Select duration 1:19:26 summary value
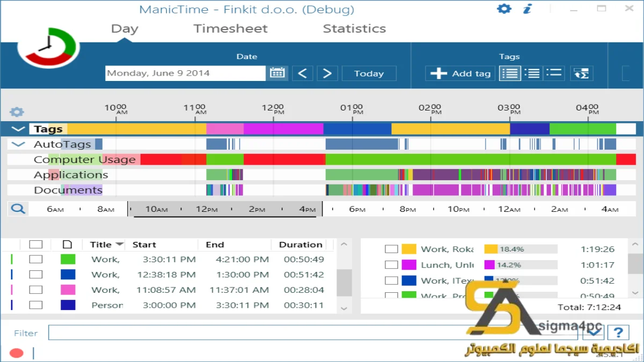 point(598,249)
